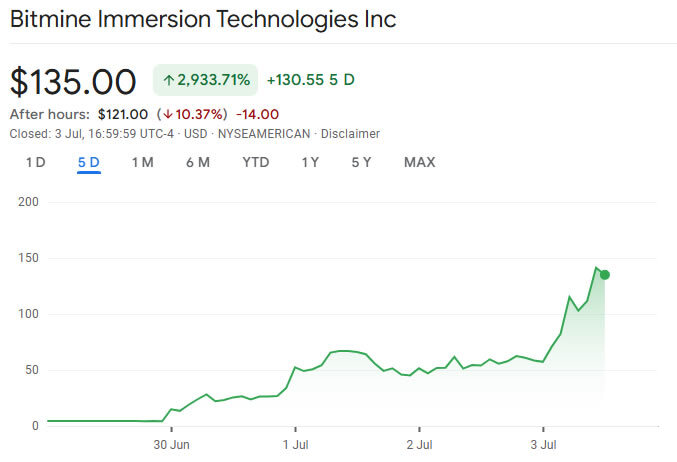Click the green end-point dot on the chart

click(604, 275)
